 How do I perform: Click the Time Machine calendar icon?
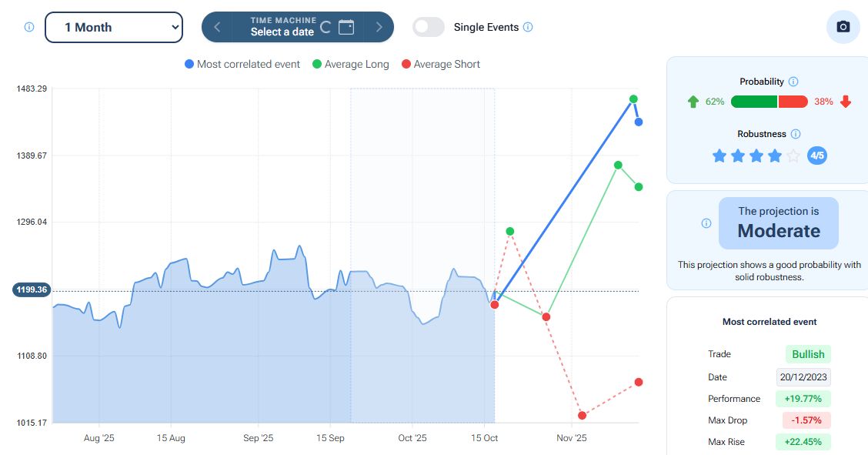click(x=346, y=27)
